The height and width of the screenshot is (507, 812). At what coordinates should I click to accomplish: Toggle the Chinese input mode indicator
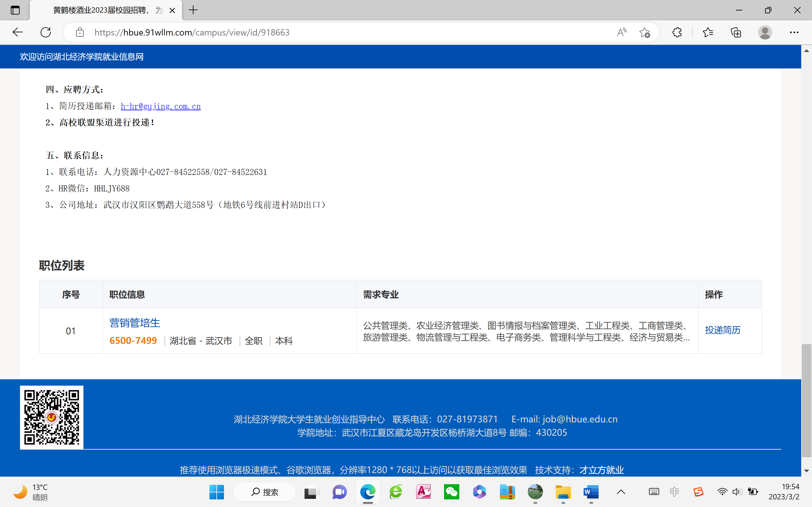coord(674,492)
